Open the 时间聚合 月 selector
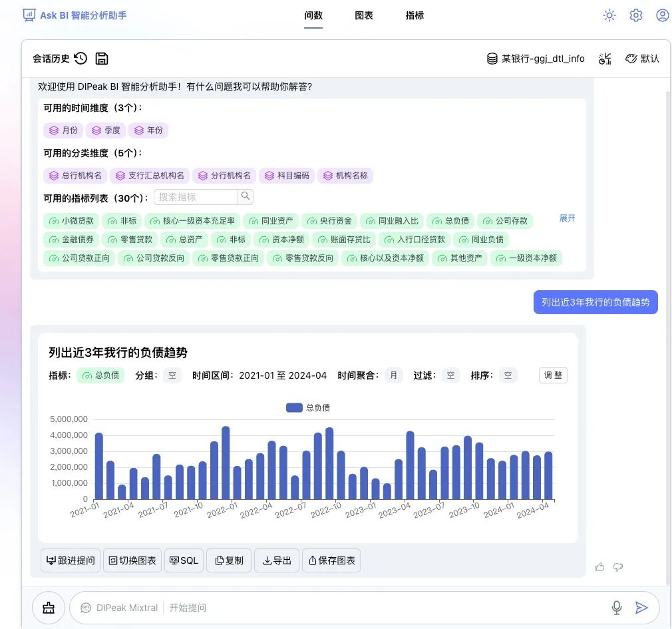Viewport: 672px width, 629px height. coord(393,375)
